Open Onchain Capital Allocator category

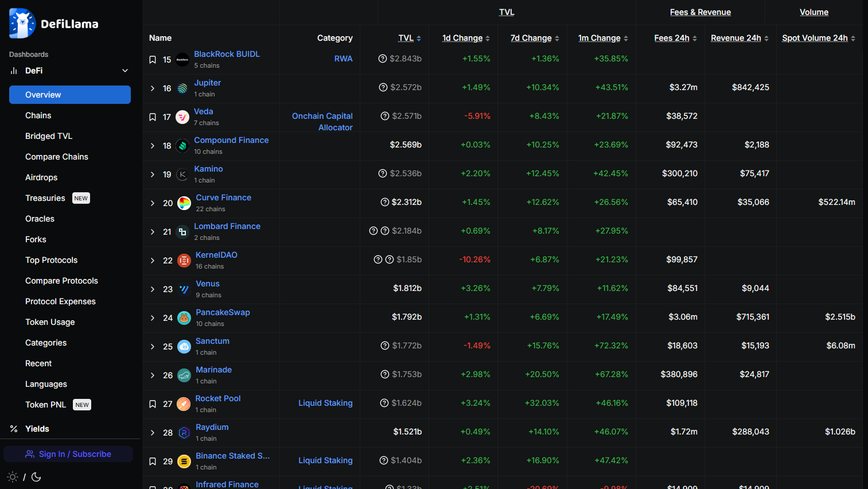[x=322, y=122]
